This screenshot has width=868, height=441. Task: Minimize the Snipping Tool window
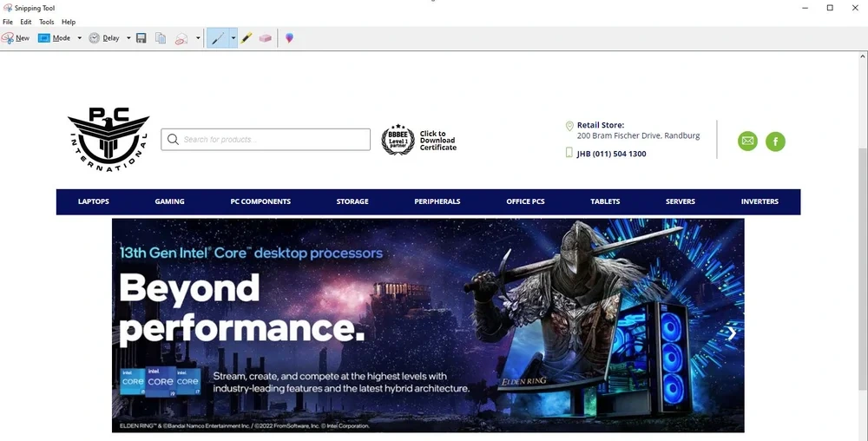coord(805,8)
